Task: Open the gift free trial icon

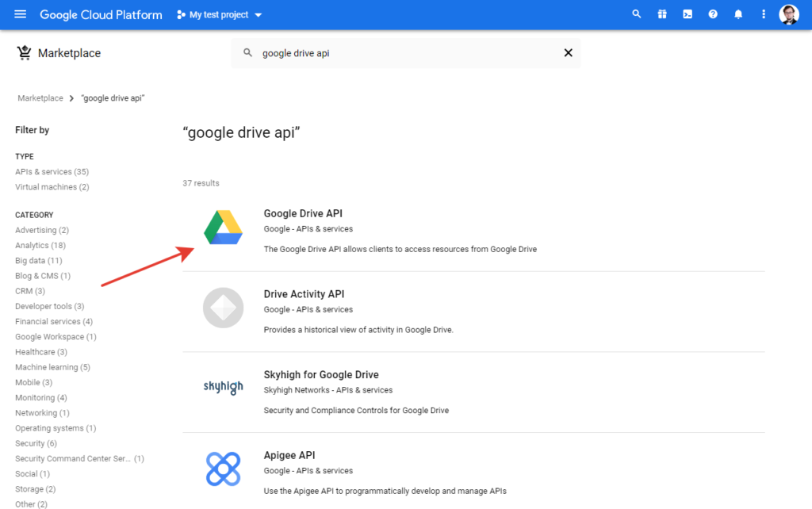Action: (662, 14)
